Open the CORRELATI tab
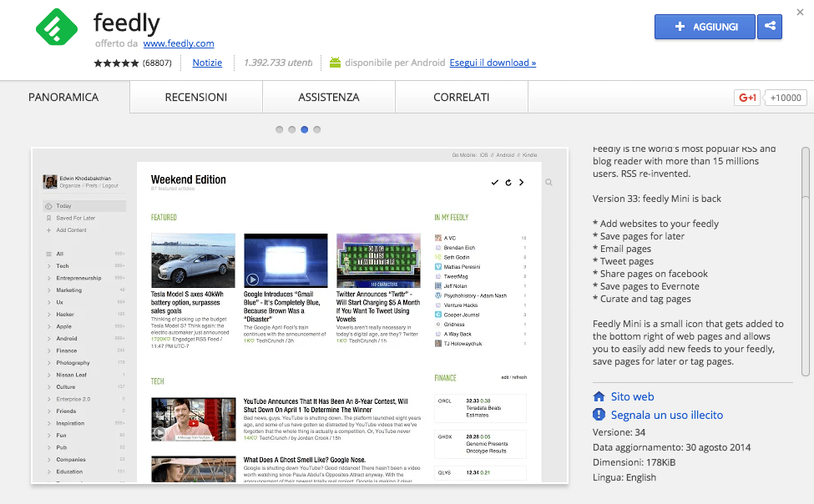The image size is (814, 504). [x=462, y=97]
